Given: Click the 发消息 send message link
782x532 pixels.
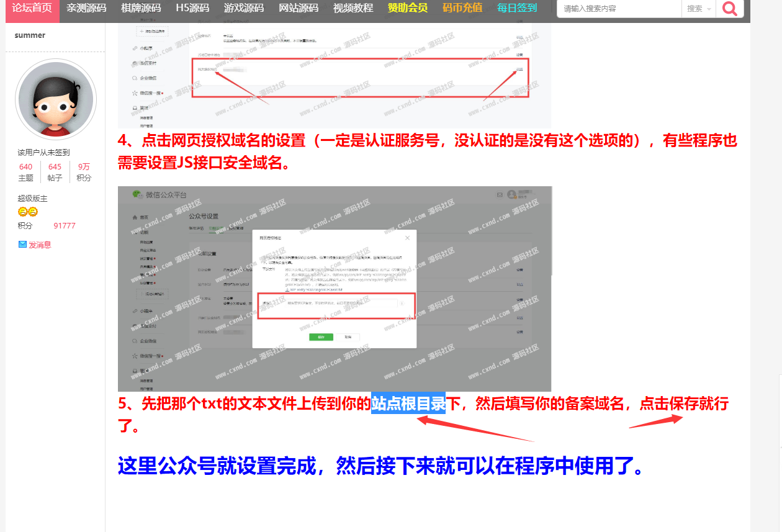Looking at the screenshot, I should (40, 245).
